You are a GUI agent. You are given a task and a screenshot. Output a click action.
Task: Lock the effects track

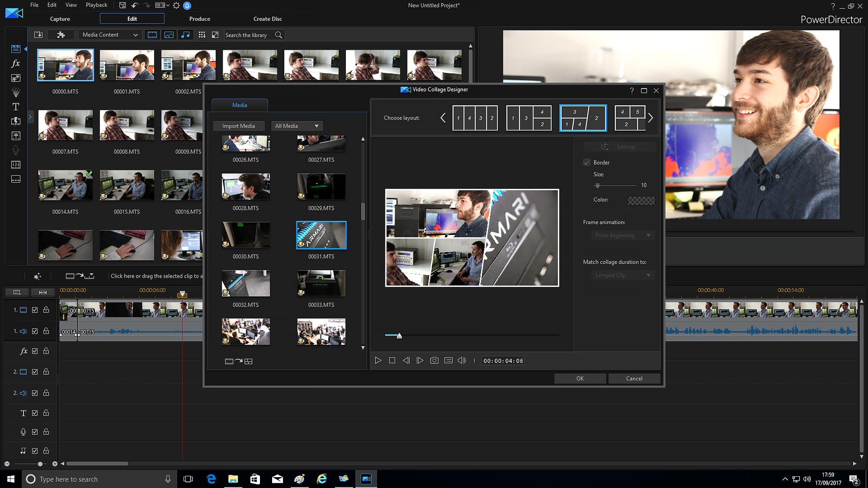(x=46, y=351)
